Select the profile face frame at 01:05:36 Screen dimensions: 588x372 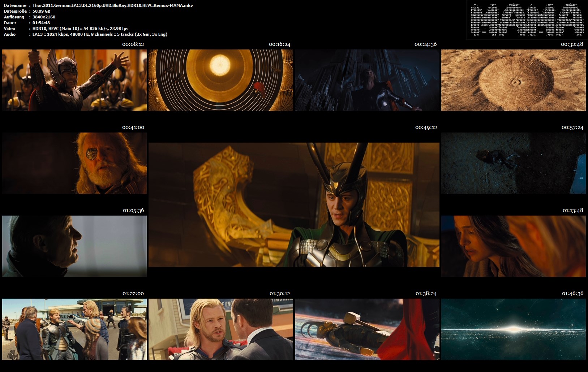coord(74,246)
